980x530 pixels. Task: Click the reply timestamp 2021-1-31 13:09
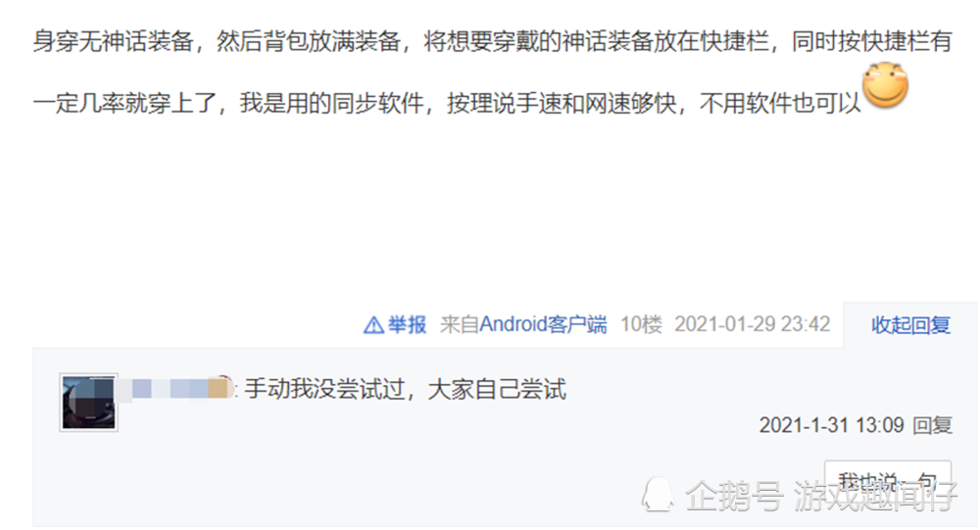pyautogui.click(x=832, y=425)
